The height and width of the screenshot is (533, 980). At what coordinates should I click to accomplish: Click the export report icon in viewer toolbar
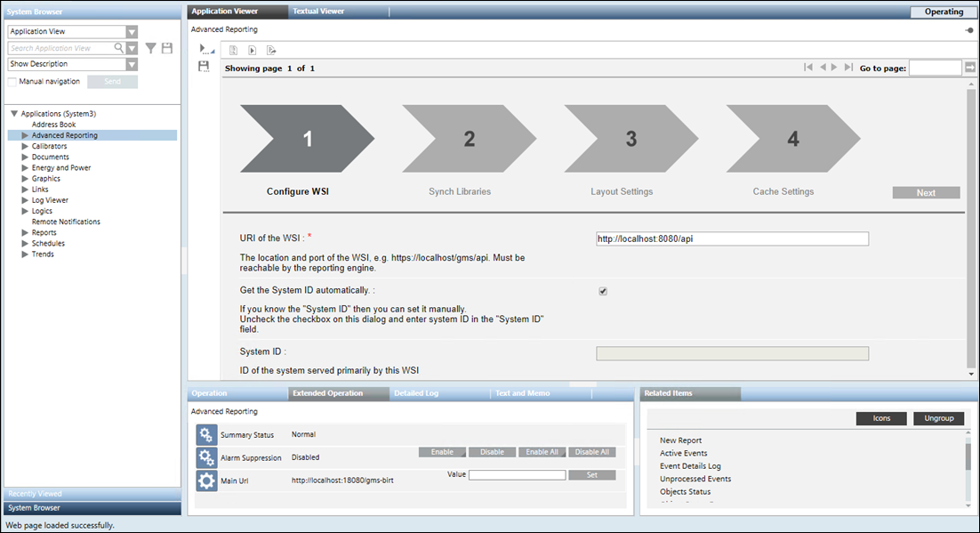point(271,50)
